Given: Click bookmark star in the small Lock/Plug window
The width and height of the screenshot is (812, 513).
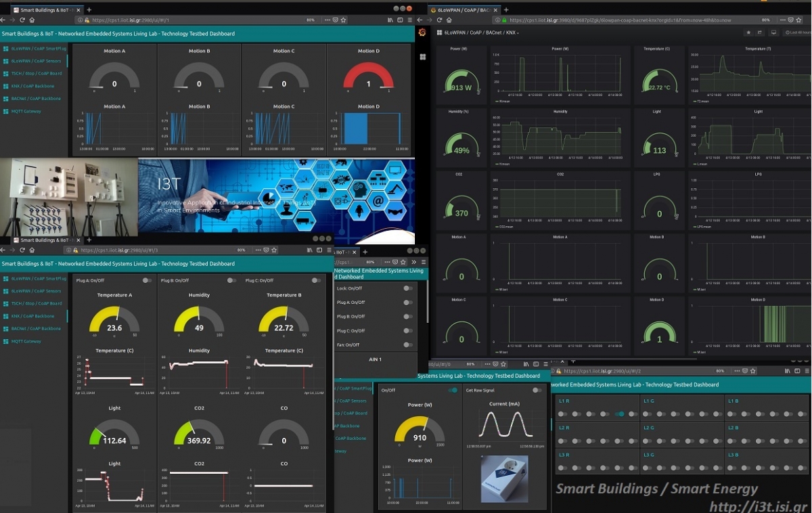Looking at the screenshot, I should (404, 262).
